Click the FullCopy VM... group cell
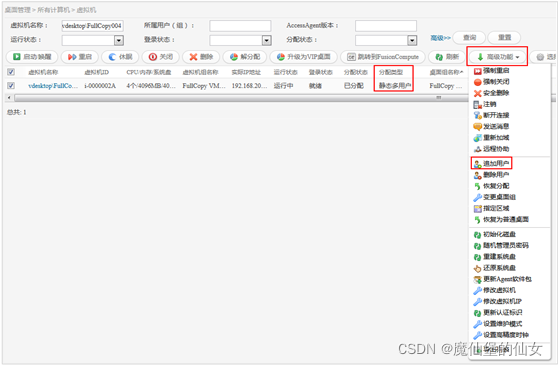The image size is (558, 365). click(x=204, y=86)
